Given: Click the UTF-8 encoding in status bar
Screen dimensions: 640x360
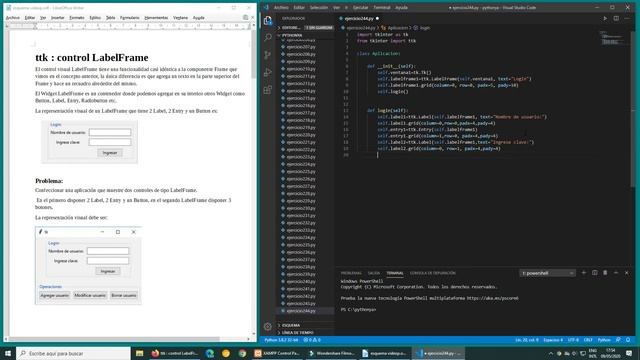Looking at the screenshot, I should pos(573,340).
